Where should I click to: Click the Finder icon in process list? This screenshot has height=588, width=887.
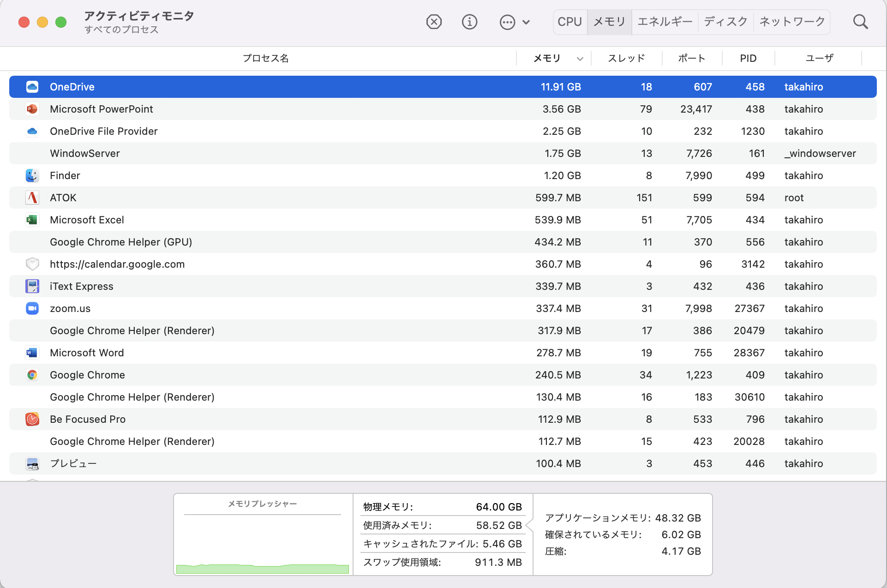coord(32,175)
